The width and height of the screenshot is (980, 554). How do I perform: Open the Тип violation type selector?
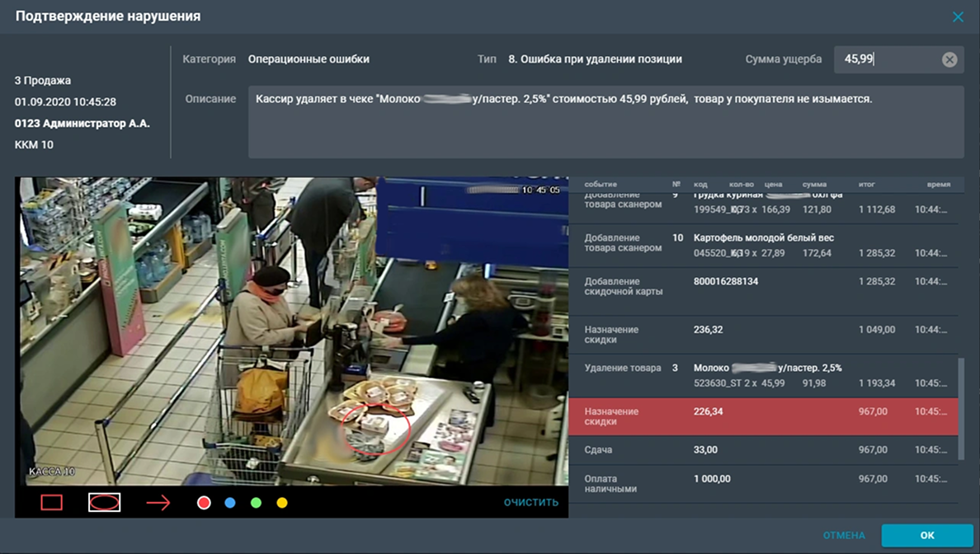(x=595, y=59)
